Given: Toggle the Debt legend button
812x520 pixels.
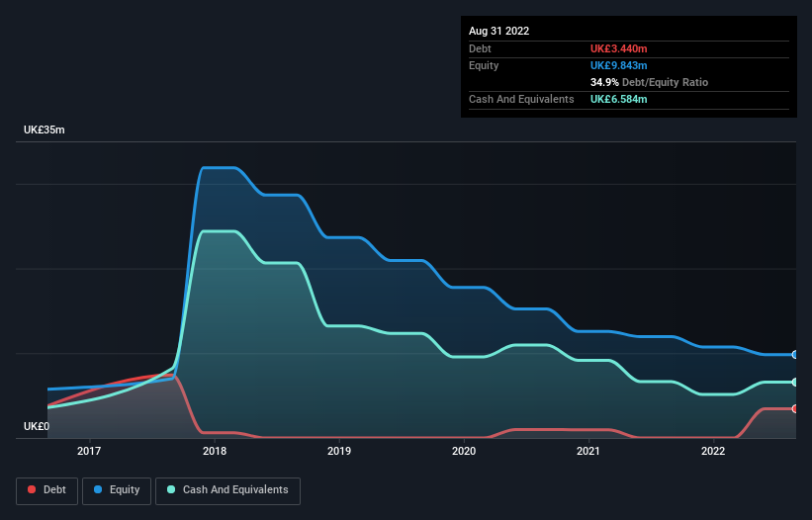Looking at the screenshot, I should (47, 490).
